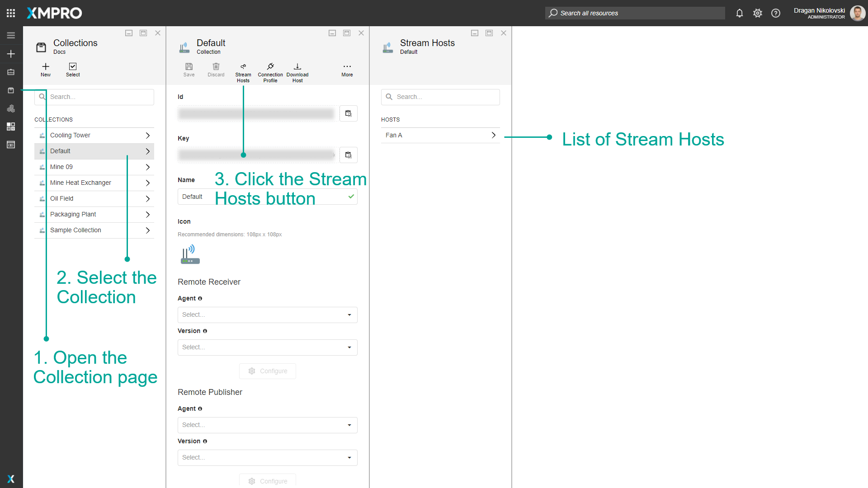Open notifications from the bell icon
868x488 pixels.
739,13
